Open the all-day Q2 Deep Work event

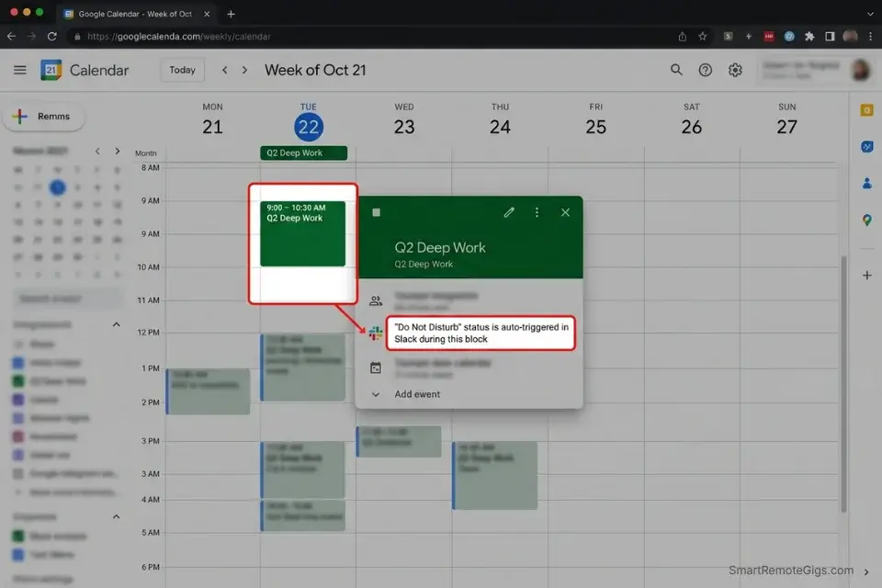pos(304,153)
